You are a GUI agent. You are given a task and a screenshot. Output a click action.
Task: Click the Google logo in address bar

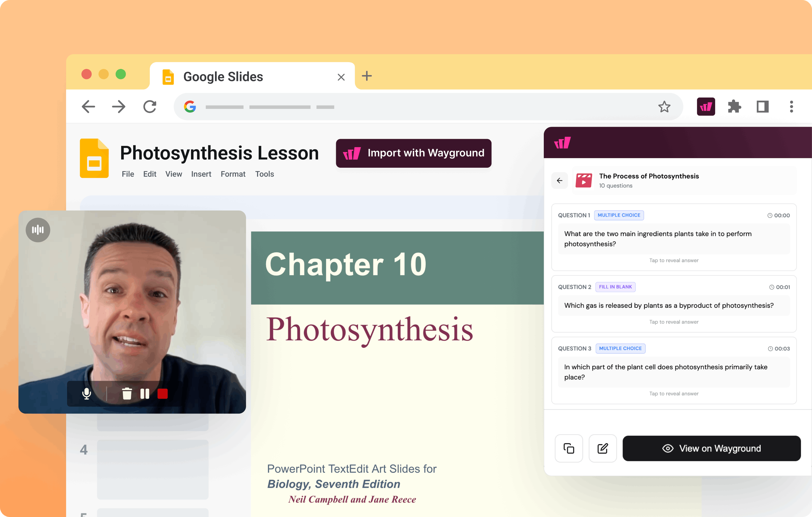(190, 107)
